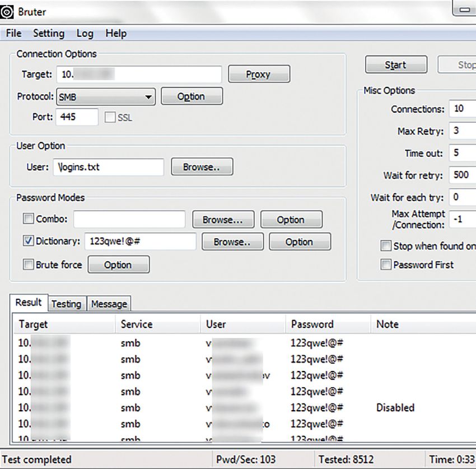Expand the Protocol dropdown showing SMB
The height and width of the screenshot is (469, 476).
pos(106,97)
